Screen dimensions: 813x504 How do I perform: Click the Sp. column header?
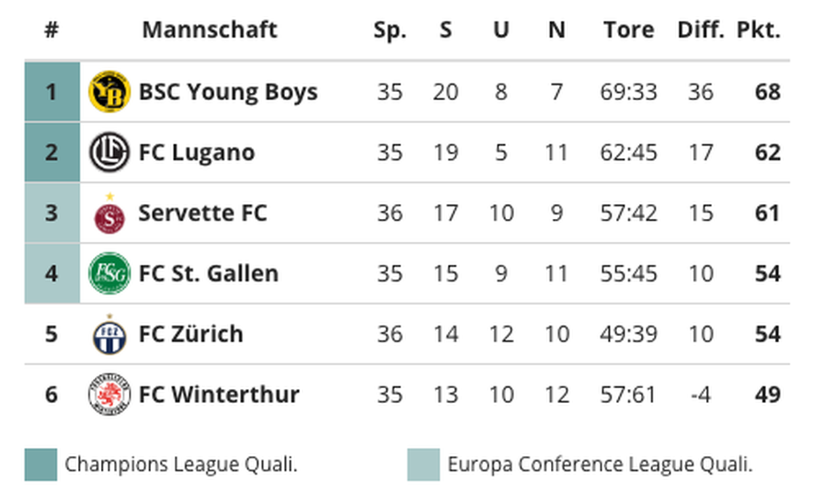click(390, 30)
